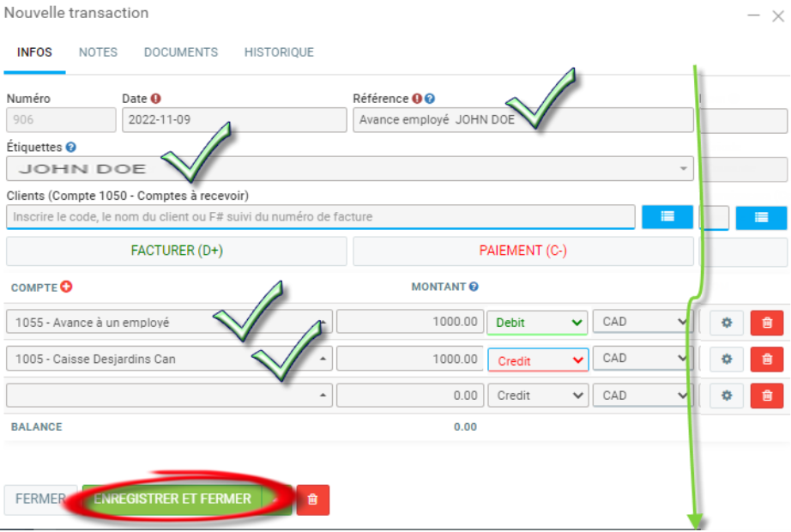Open the Debit type dropdown on first row
The width and height of the screenshot is (791, 532).
click(537, 323)
